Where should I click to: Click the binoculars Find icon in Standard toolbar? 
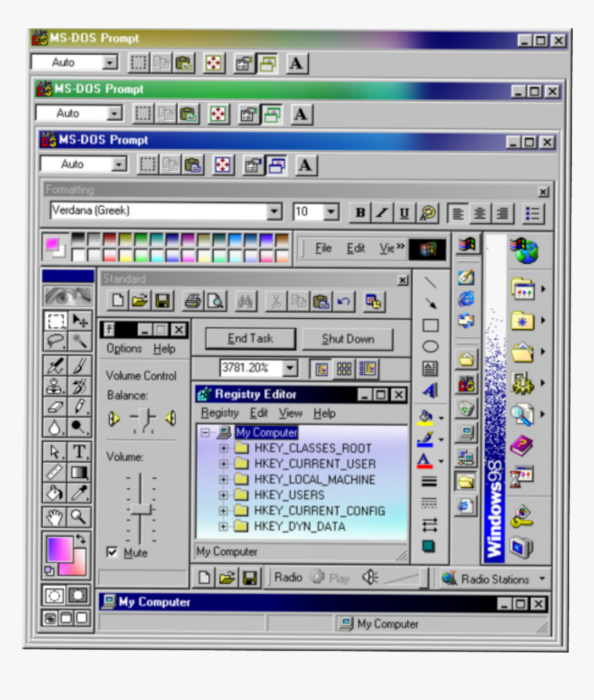245,302
